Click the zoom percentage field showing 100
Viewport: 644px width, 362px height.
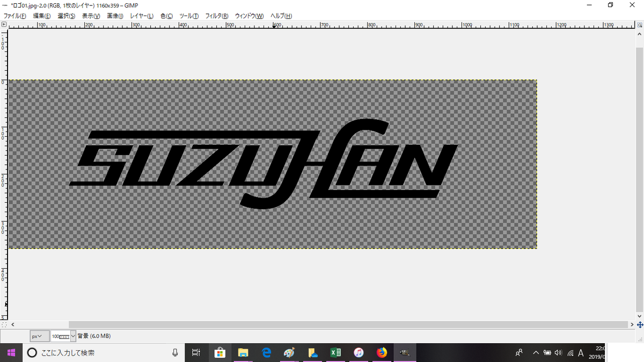point(60,336)
